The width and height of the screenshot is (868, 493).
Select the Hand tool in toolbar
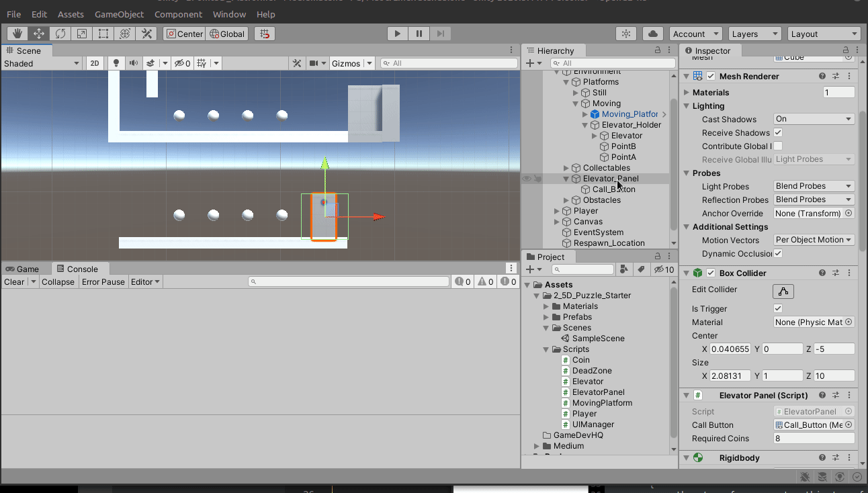click(17, 34)
